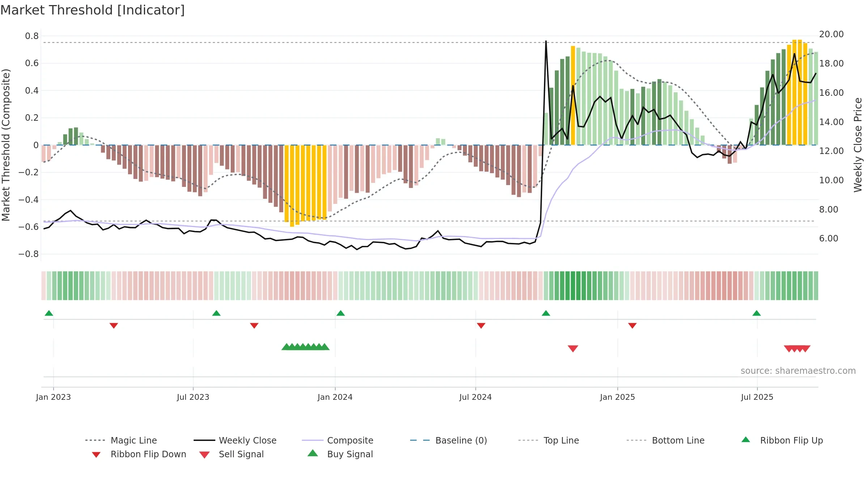This screenshot has width=868, height=488.
Task: Toggle the Ribbon Flip Up legend entry
Action: 782,440
